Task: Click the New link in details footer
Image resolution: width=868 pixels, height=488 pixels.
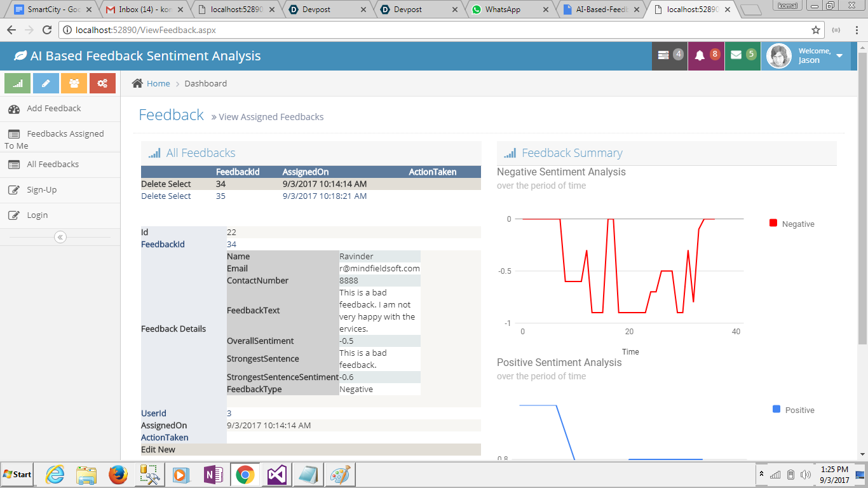Action: click(166, 450)
